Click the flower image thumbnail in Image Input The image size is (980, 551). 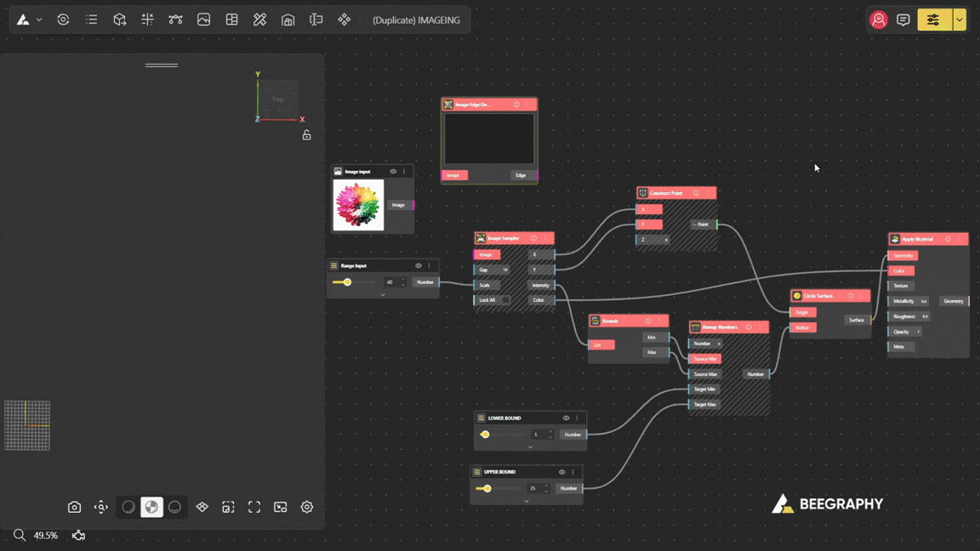pos(358,205)
